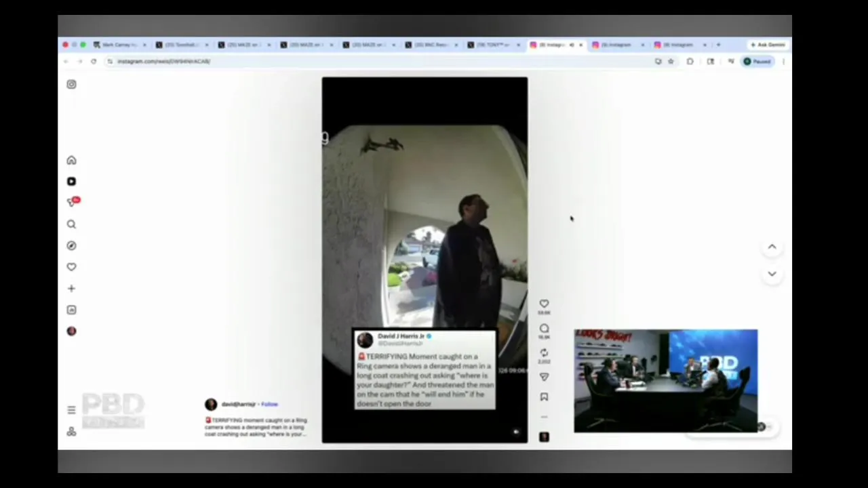The image size is (868, 488).
Task: Click Ask Gemini button
Action: pyautogui.click(x=767, y=45)
